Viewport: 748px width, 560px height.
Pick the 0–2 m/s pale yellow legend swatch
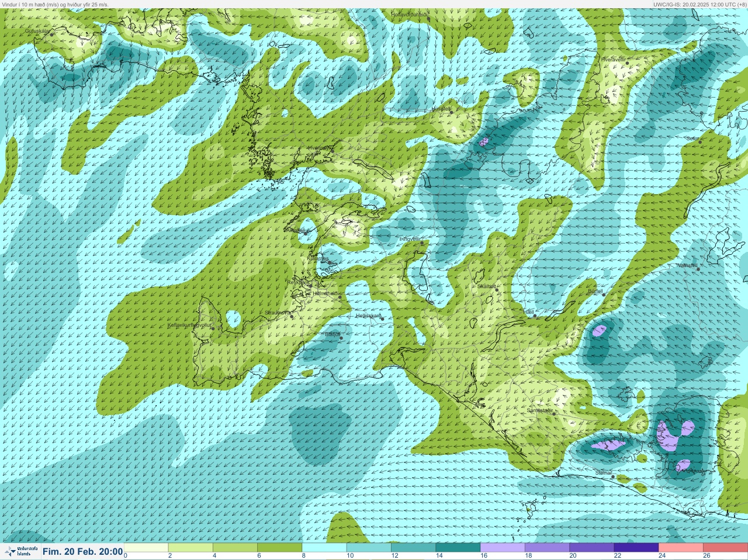(146, 547)
